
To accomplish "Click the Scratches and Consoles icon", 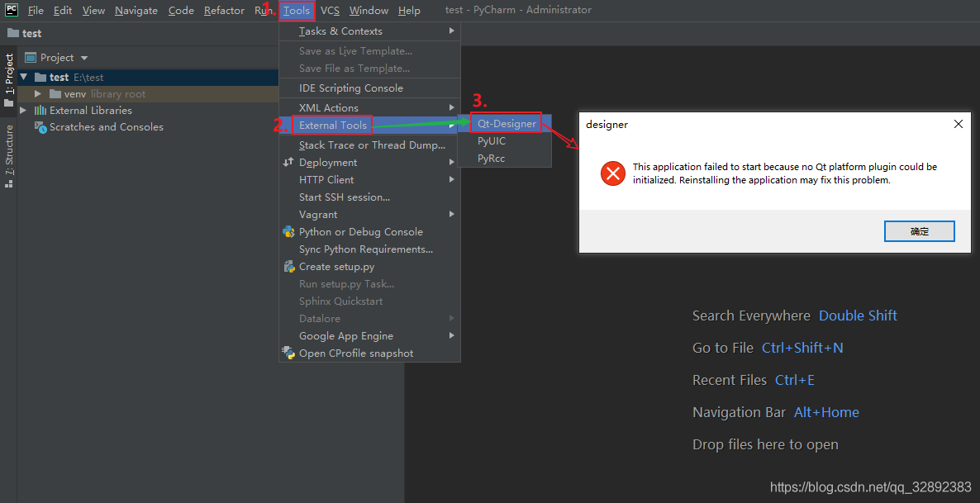I will coord(40,127).
